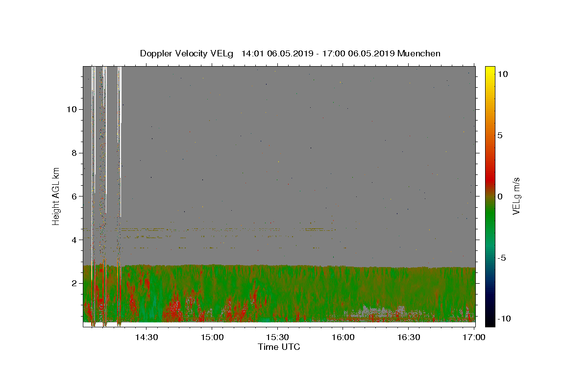
Task: Select the height tick label 2
Action: pos(73,284)
